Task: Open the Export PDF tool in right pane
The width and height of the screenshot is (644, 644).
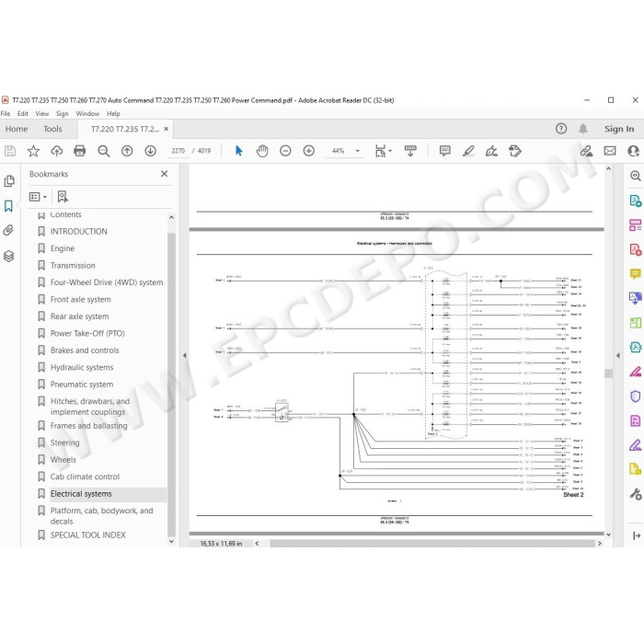Action: click(x=636, y=201)
